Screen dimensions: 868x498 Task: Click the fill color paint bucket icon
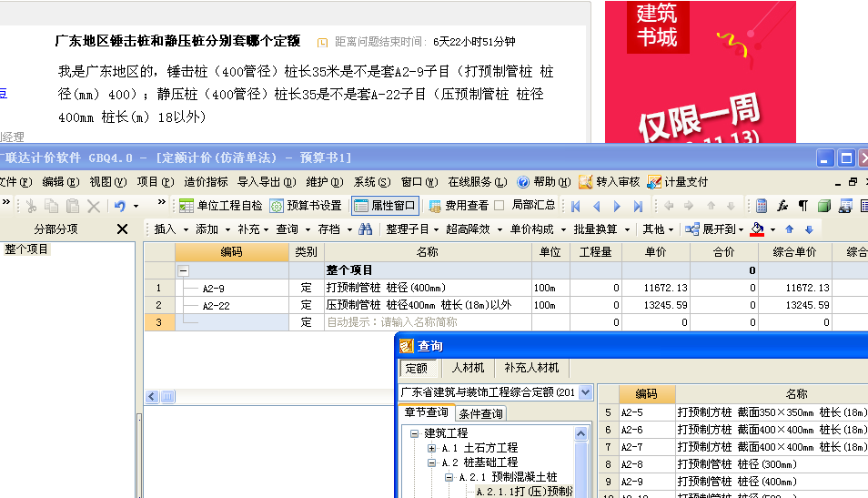click(757, 229)
